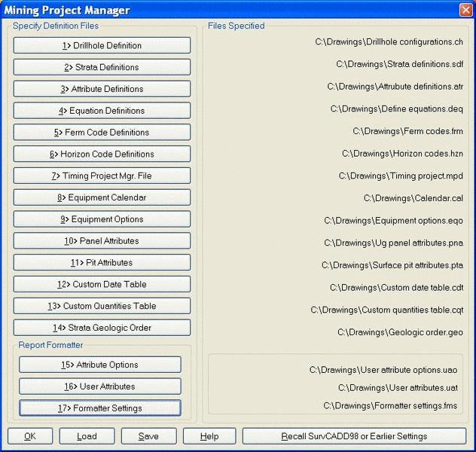Click the Files Specified group label
The image size is (476, 452).
pyautogui.click(x=236, y=26)
